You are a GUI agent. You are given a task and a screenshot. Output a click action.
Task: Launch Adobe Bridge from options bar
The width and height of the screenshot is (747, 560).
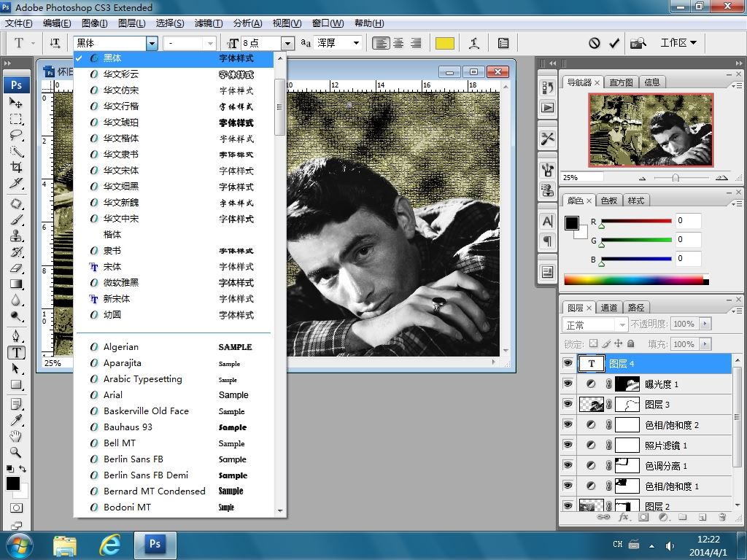point(638,43)
